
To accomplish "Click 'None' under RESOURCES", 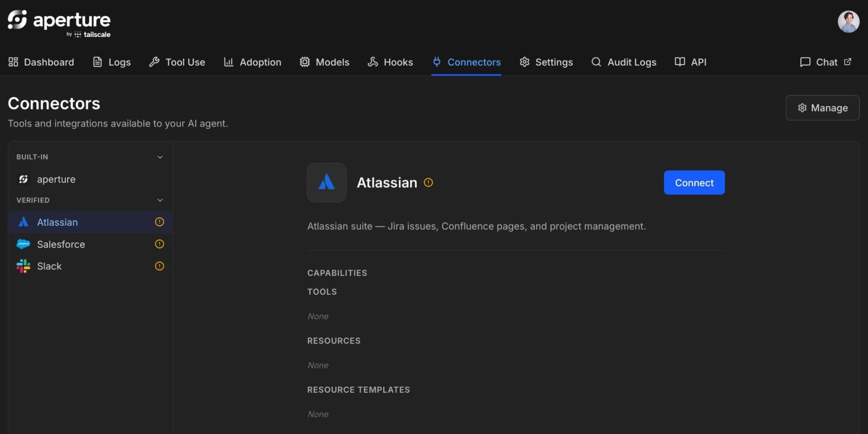I will coord(318,365).
